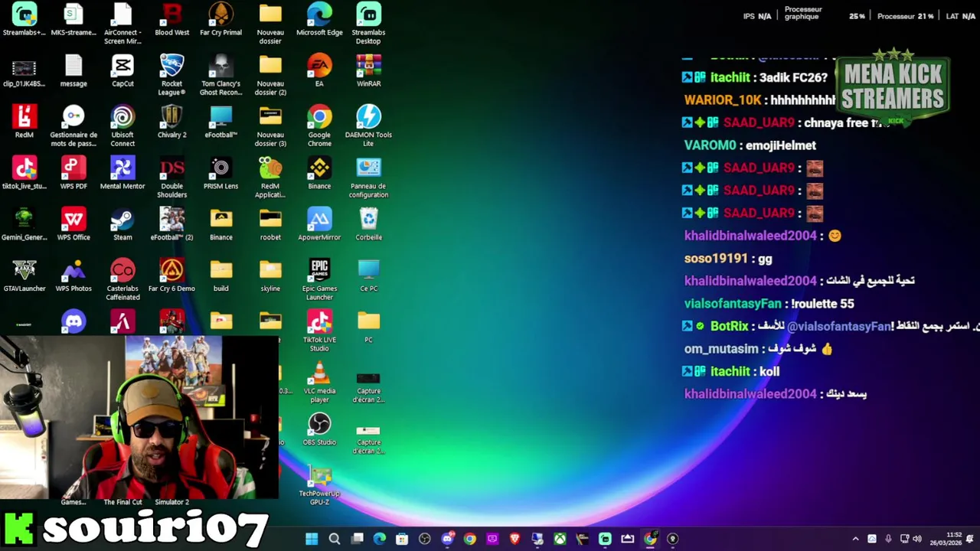The image size is (980, 551).
Task: Select the Far Cry Primal desktop icon
Action: 220,20
